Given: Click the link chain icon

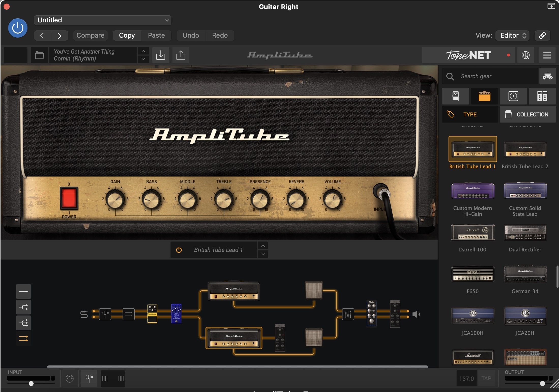Looking at the screenshot, I should [x=542, y=35].
